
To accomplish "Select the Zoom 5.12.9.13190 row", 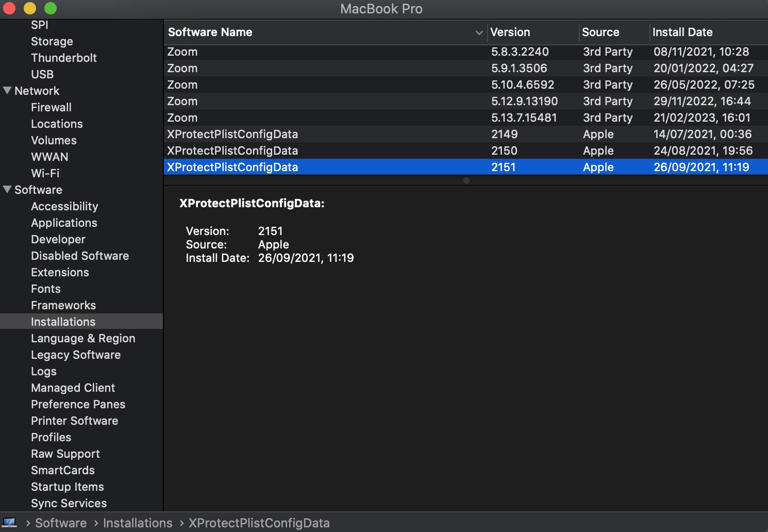I will coord(465,101).
